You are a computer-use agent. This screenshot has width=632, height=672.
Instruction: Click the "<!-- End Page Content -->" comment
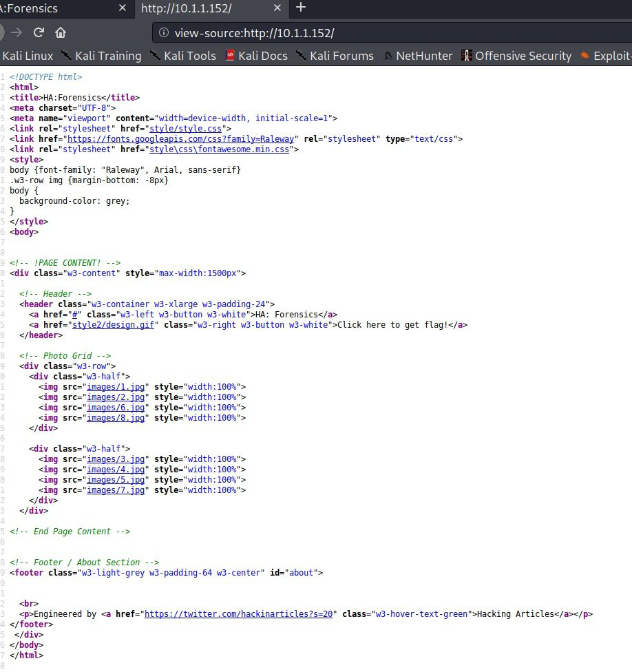point(70,532)
